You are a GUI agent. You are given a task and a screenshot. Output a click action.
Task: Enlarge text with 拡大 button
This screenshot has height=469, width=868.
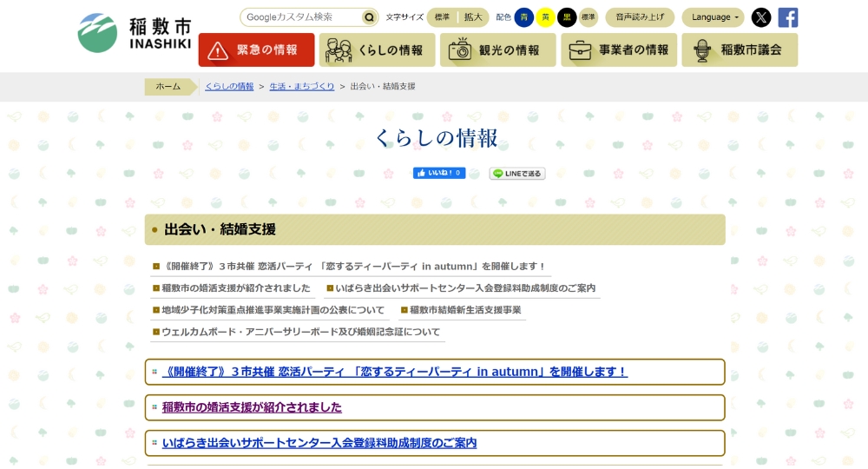tap(473, 17)
